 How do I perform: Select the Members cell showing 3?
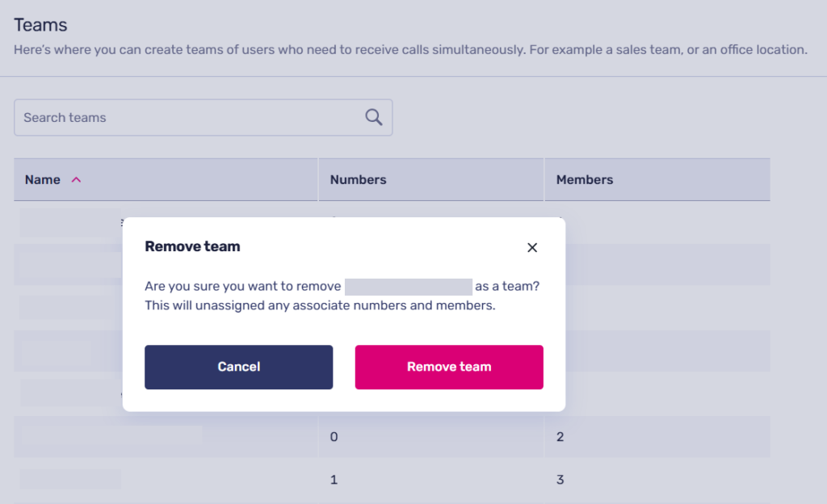click(x=560, y=480)
